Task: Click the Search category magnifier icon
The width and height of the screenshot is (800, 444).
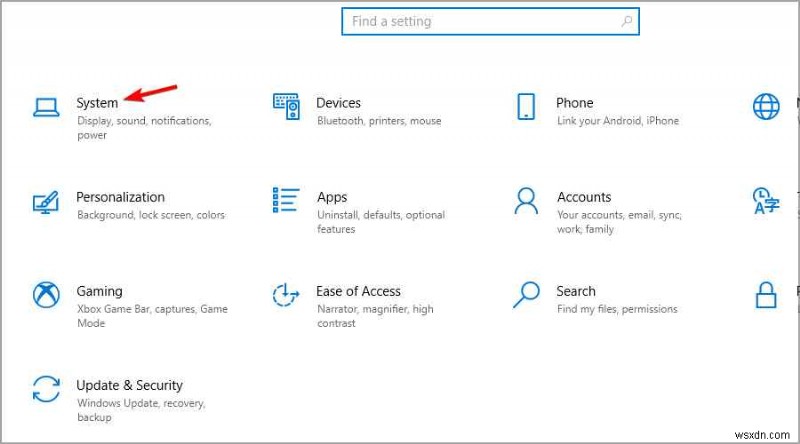Action: tap(526, 295)
